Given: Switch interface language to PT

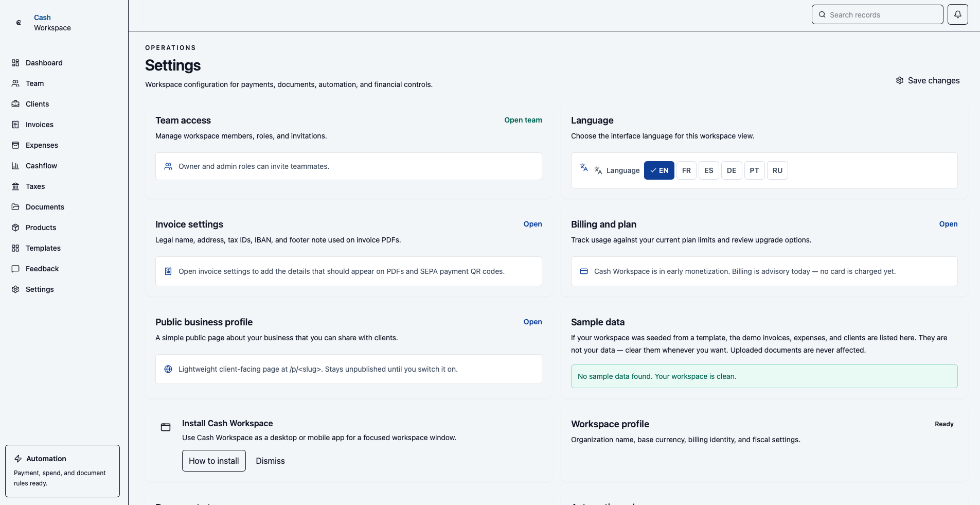Looking at the screenshot, I should click(754, 170).
